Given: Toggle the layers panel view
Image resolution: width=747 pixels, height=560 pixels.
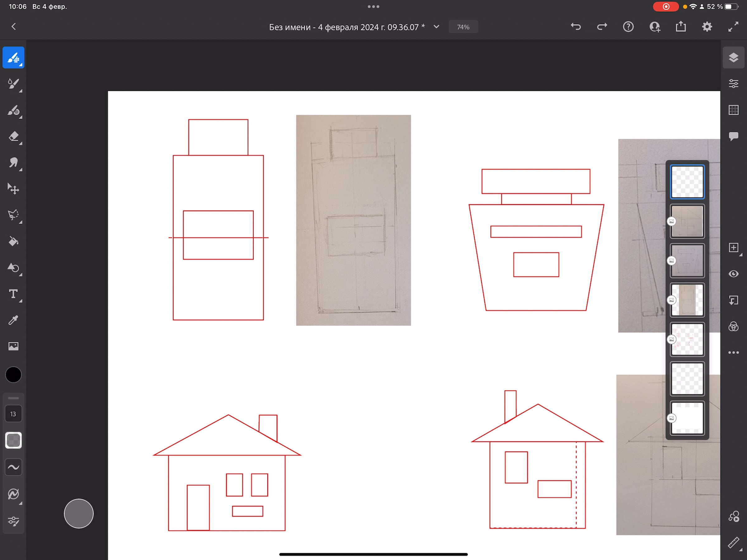Looking at the screenshot, I should (733, 58).
